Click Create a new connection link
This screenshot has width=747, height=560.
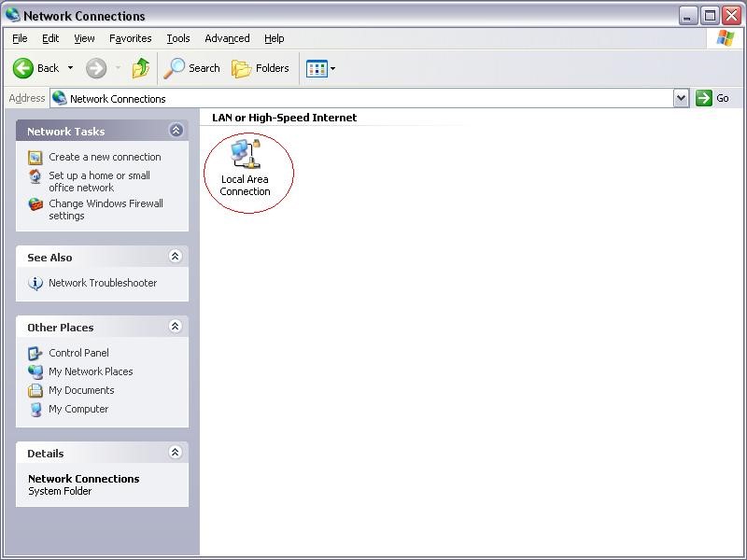pyautogui.click(x=105, y=157)
